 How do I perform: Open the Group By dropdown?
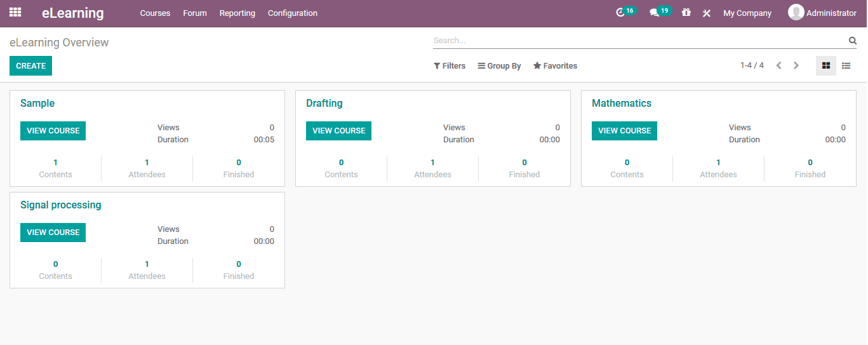click(500, 66)
